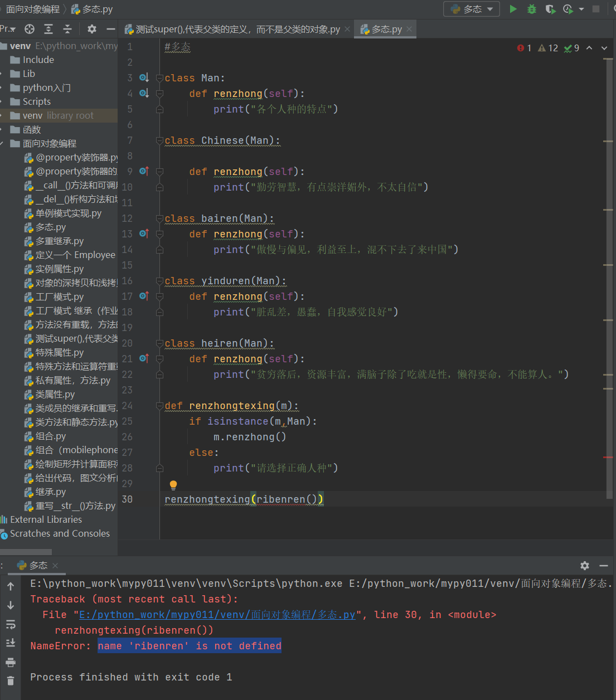Click the overriding-method gutter icon on line 9
The width and height of the screenshot is (616, 700).
(x=144, y=171)
